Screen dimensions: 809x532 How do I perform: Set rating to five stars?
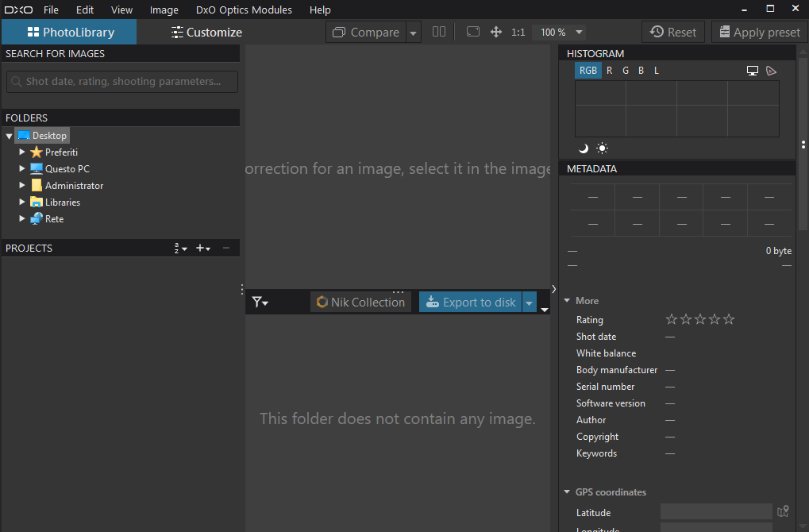pyautogui.click(x=729, y=319)
